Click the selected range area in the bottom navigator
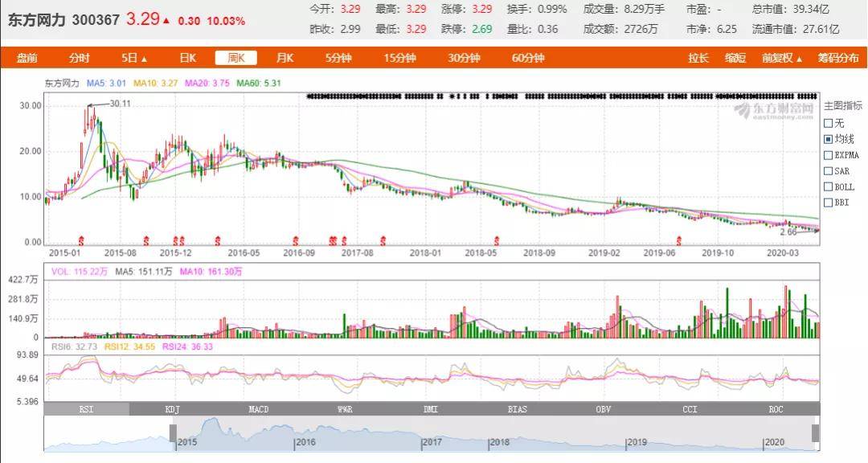Viewport: 868px width, 463px height. pyautogui.click(x=493, y=433)
